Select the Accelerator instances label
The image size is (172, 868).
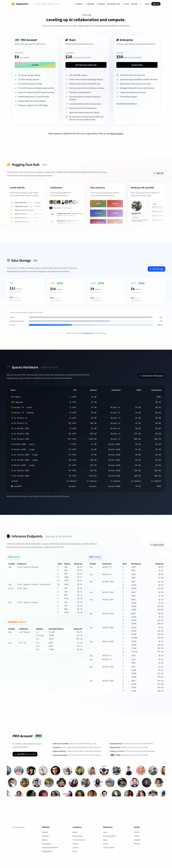tap(17, 622)
